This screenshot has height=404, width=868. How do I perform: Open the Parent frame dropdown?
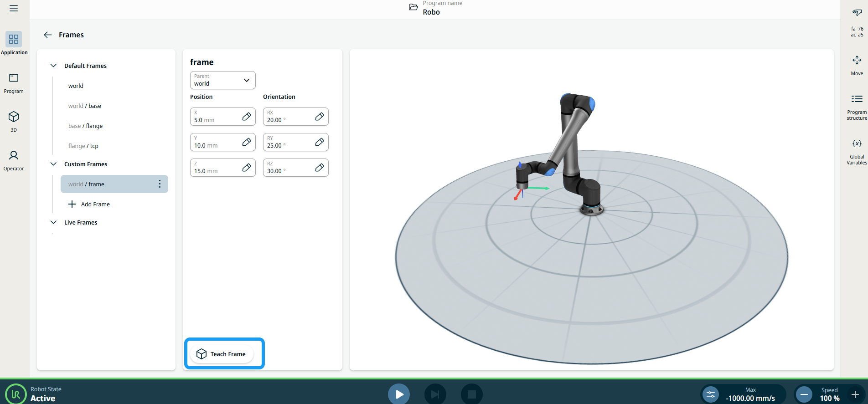point(222,80)
